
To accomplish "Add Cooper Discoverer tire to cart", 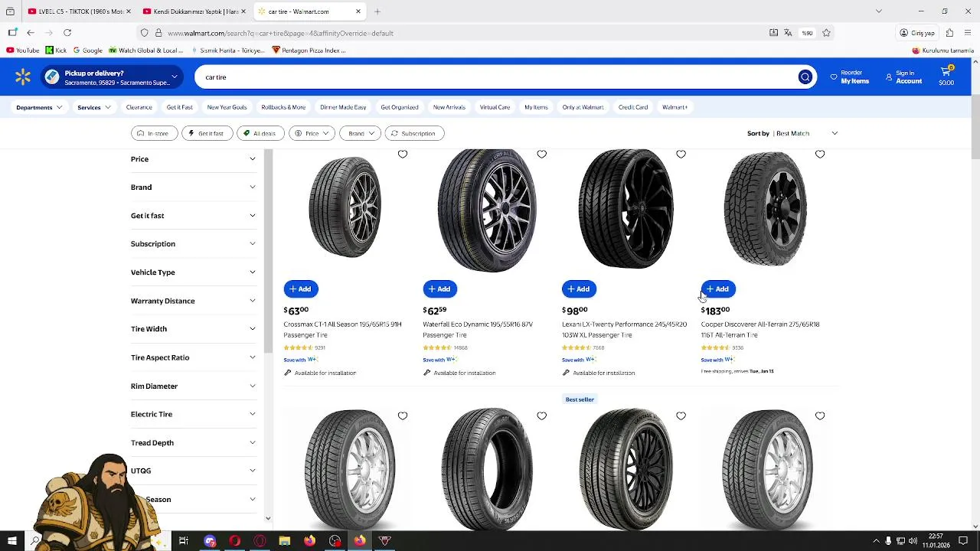I will click(718, 289).
